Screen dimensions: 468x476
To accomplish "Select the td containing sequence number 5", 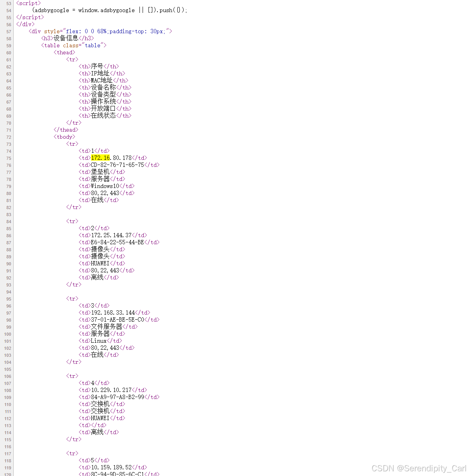I will coord(94,460).
